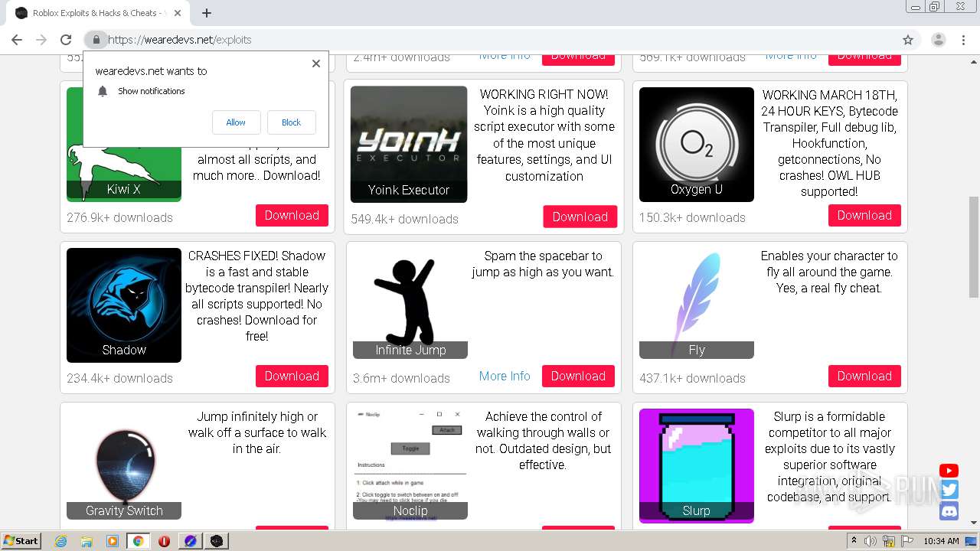
Task: Open Chrome three-dot menu
Action: coord(962,40)
